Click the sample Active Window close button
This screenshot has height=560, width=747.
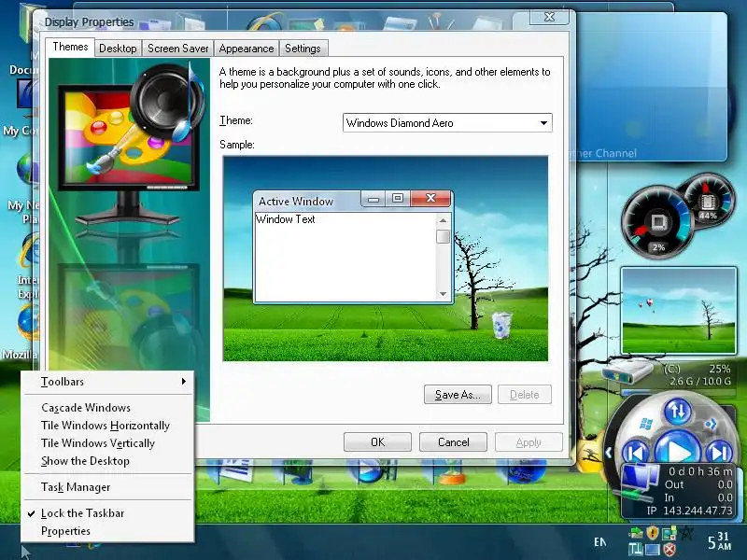[430, 198]
